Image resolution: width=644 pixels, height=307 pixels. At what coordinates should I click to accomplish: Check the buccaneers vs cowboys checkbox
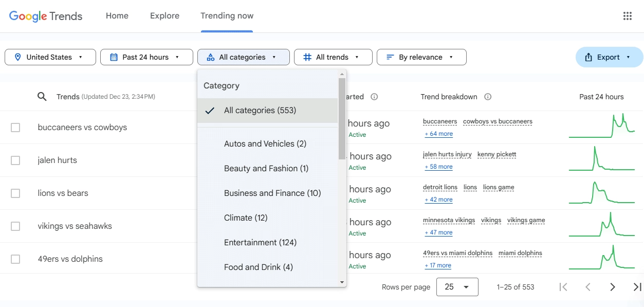point(15,128)
